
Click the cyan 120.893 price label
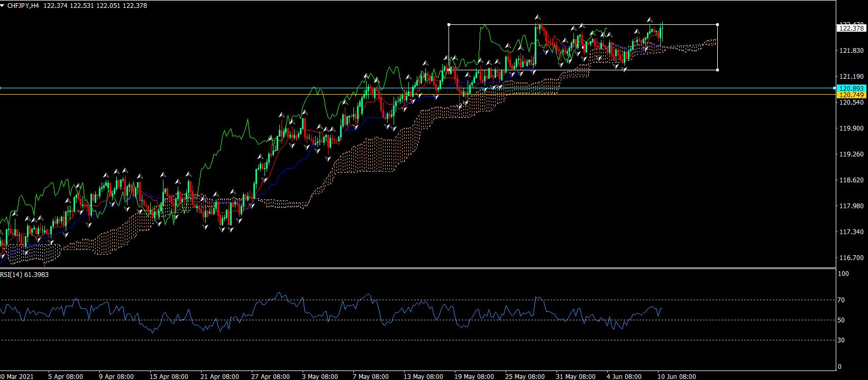click(851, 88)
